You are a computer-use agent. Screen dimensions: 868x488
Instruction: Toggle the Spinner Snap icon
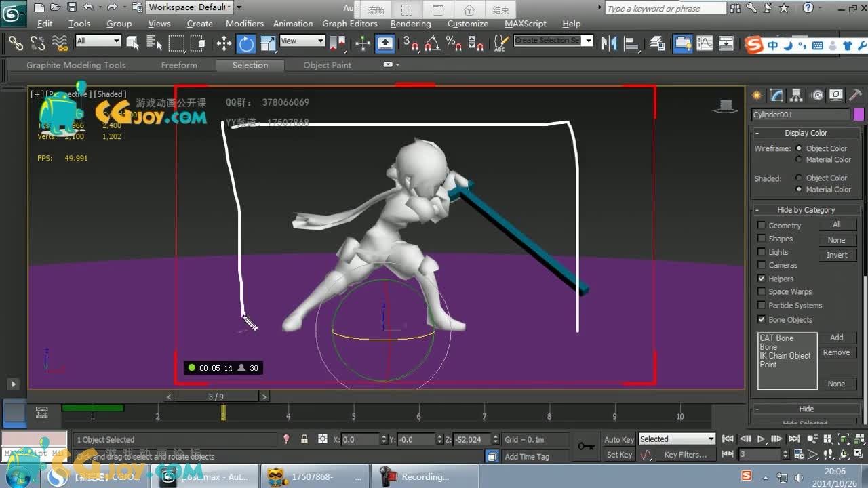pyautogui.click(x=476, y=43)
